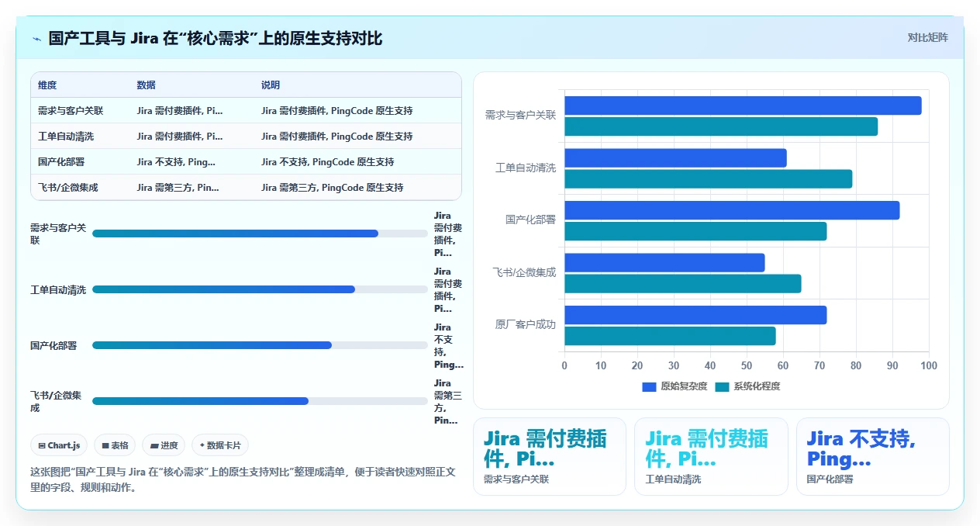Open the 工单自动清洗 data card

(x=711, y=456)
